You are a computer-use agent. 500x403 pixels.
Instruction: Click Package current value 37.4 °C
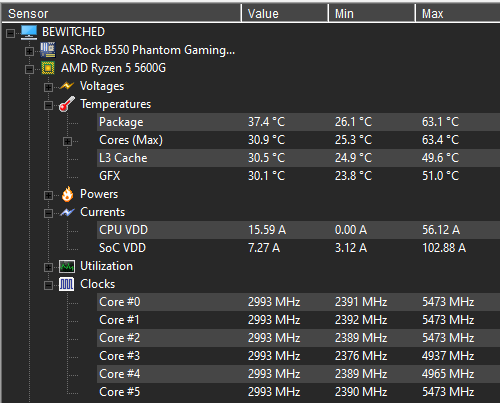(266, 122)
